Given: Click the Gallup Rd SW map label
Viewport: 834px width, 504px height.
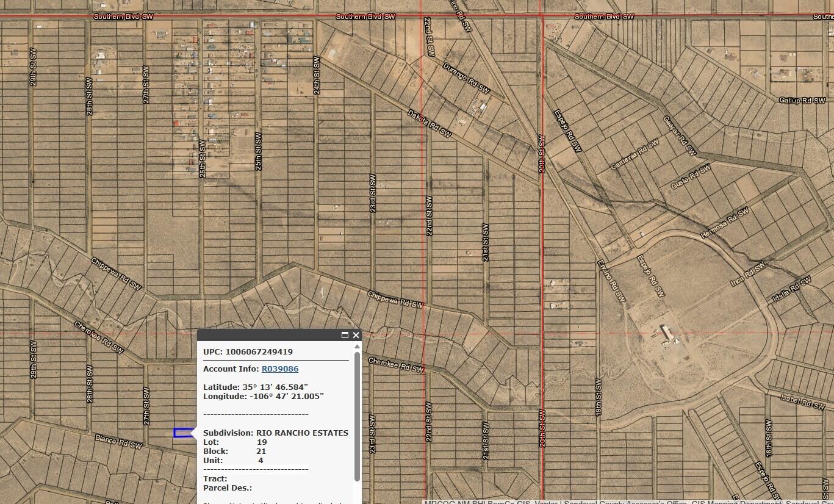Looking at the screenshot, I should (x=802, y=100).
